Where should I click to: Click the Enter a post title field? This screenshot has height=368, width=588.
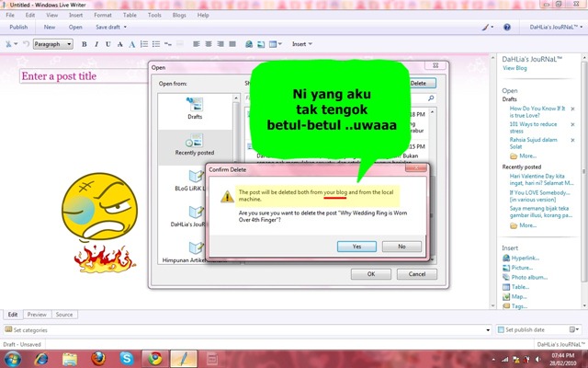[x=84, y=76]
